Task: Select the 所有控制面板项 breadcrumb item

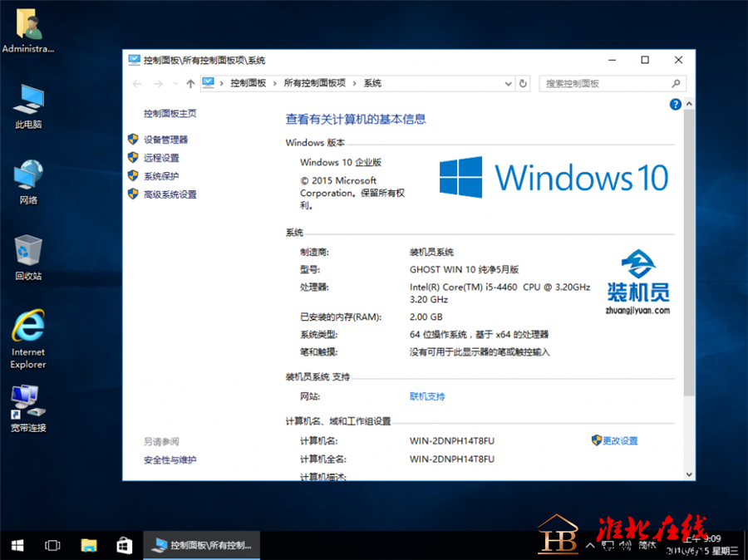Action: pos(314,83)
